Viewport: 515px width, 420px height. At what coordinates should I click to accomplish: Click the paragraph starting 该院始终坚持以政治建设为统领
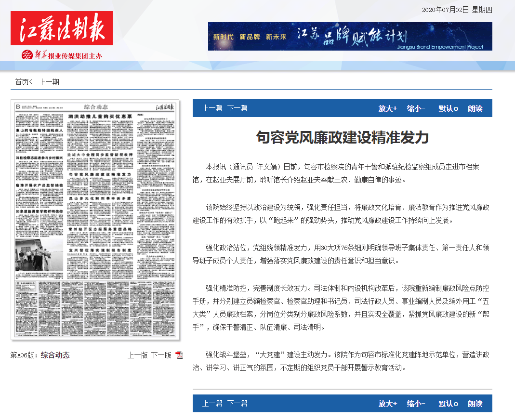pos(341,214)
